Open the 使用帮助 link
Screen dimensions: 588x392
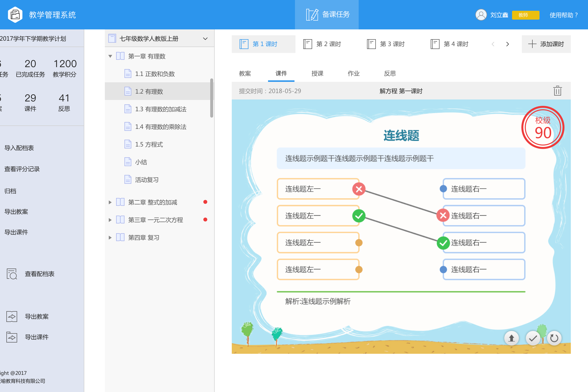pyautogui.click(x=563, y=15)
